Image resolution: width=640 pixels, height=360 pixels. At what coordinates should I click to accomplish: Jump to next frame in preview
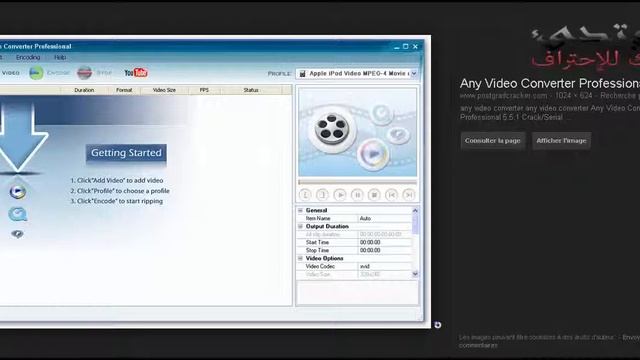[x=409, y=195]
